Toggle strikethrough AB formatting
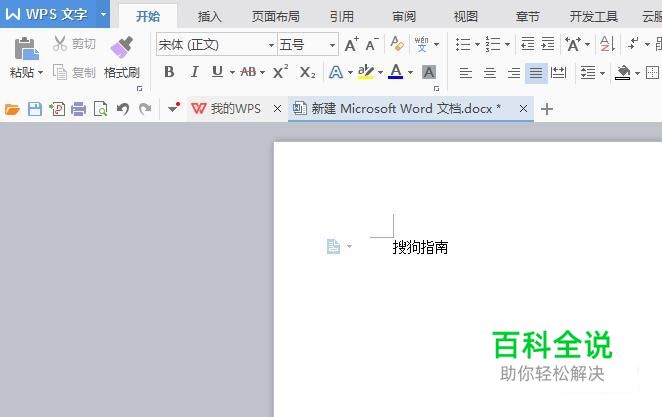 coord(248,72)
